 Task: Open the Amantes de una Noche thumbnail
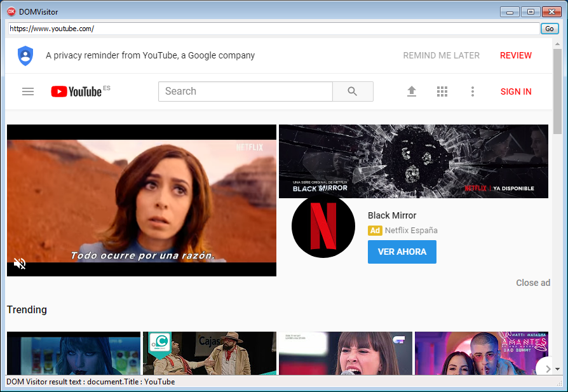(482, 353)
